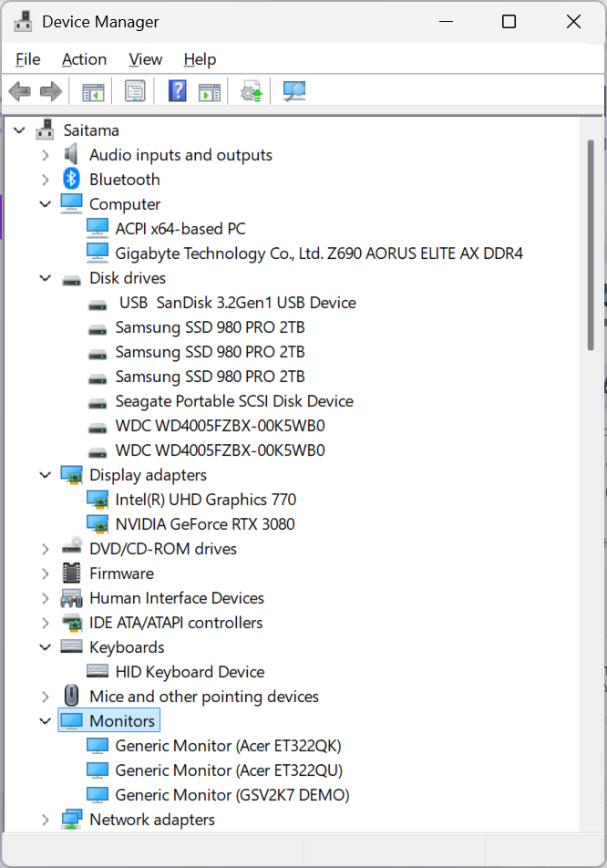
Task: Toggle the Show/Hide Action Pane icon
Action: click(x=210, y=91)
